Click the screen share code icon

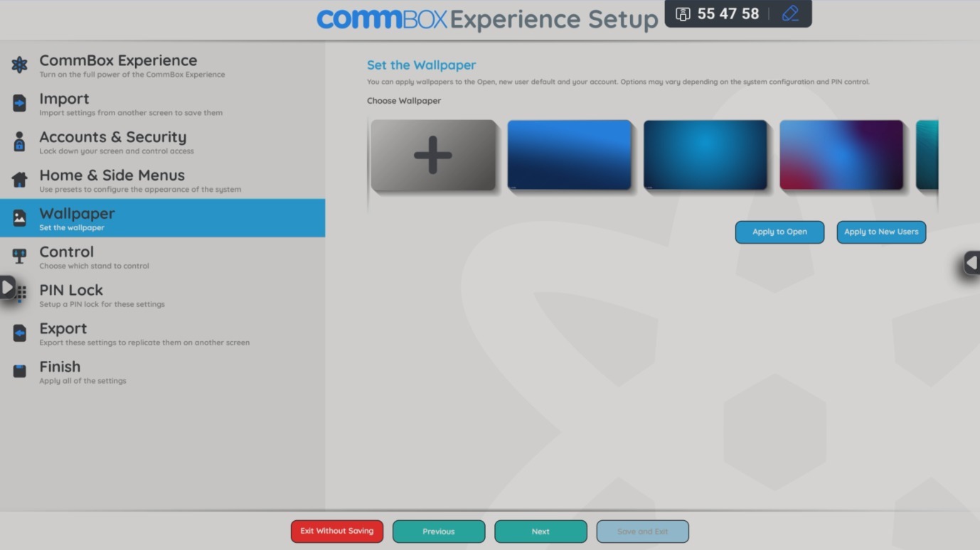683,14
